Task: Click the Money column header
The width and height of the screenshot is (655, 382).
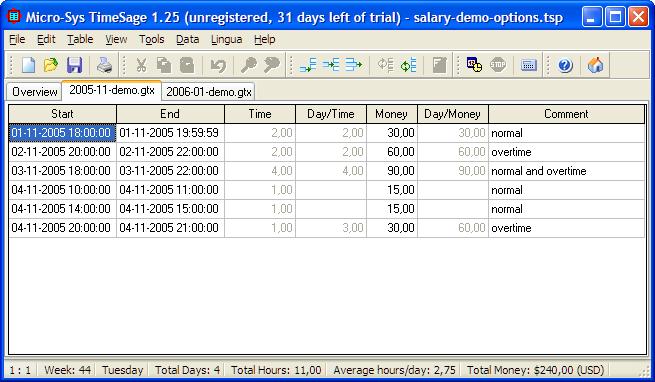Action: point(391,114)
